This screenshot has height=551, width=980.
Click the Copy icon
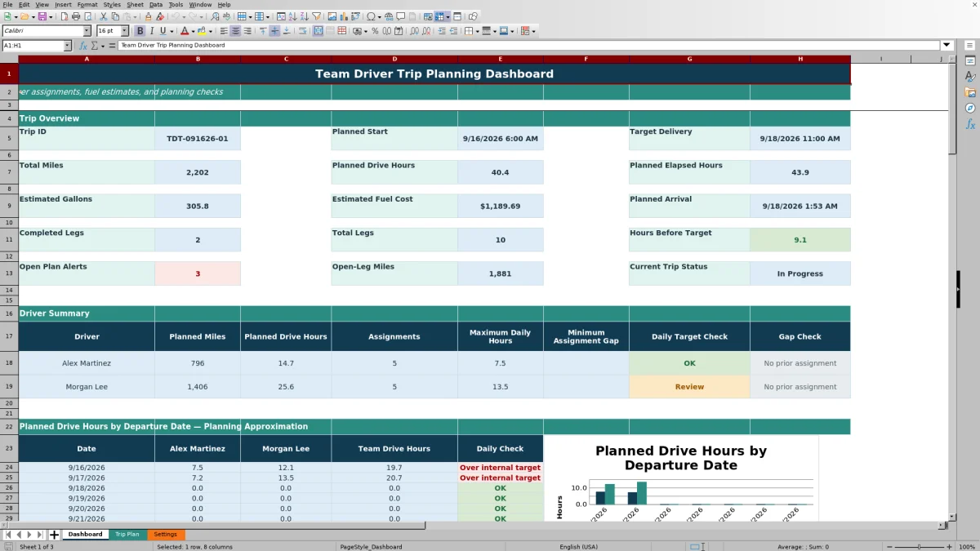(115, 16)
